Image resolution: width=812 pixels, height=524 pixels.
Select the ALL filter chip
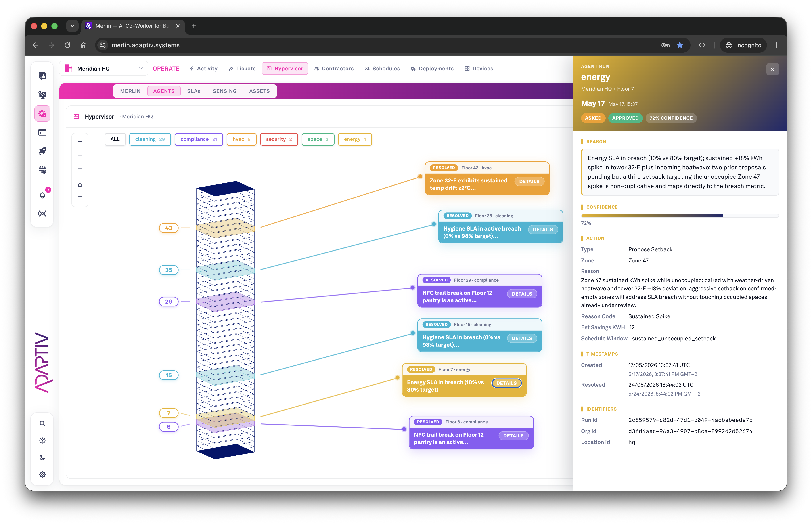click(115, 139)
